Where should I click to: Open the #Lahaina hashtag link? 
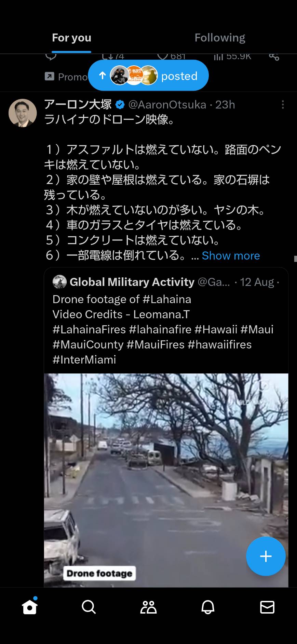pos(167,299)
